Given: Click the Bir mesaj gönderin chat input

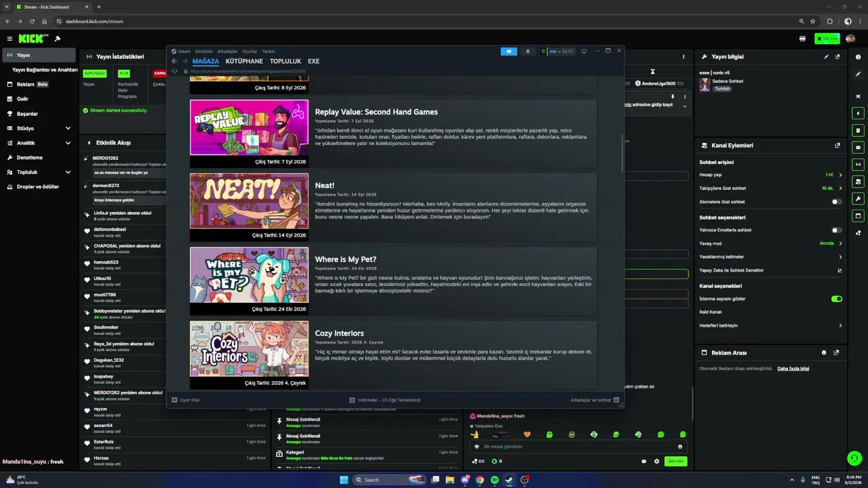Looking at the screenshot, I should [x=578, y=447].
